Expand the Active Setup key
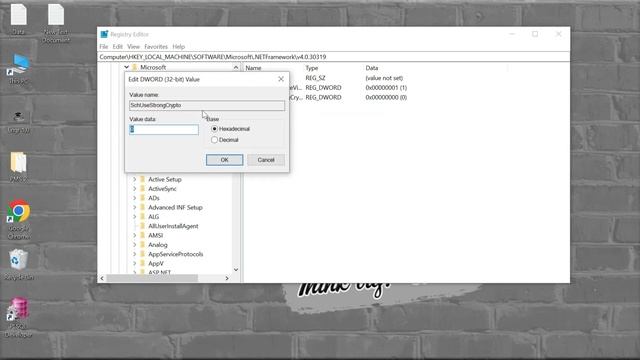The image size is (640, 360). [x=135, y=179]
